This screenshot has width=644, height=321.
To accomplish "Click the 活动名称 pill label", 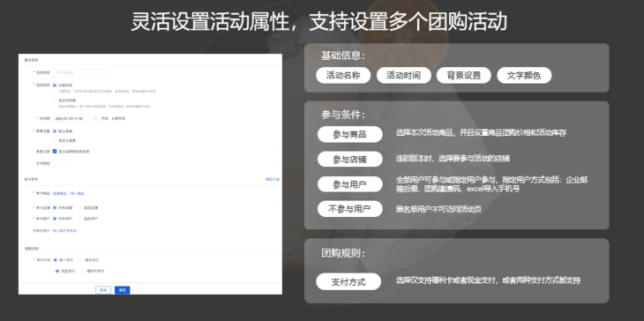I will (343, 76).
